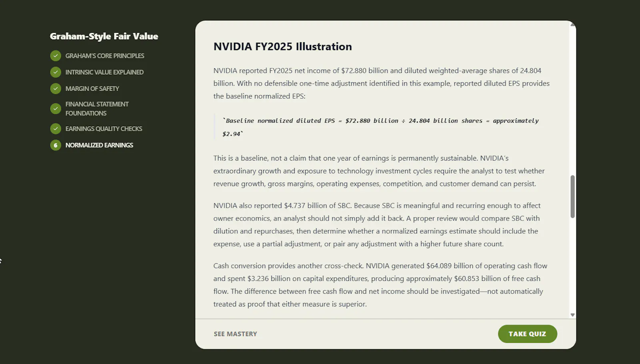This screenshot has width=640, height=364.
Task: Select the Normalized Earnings lesson item
Action: [99, 145]
